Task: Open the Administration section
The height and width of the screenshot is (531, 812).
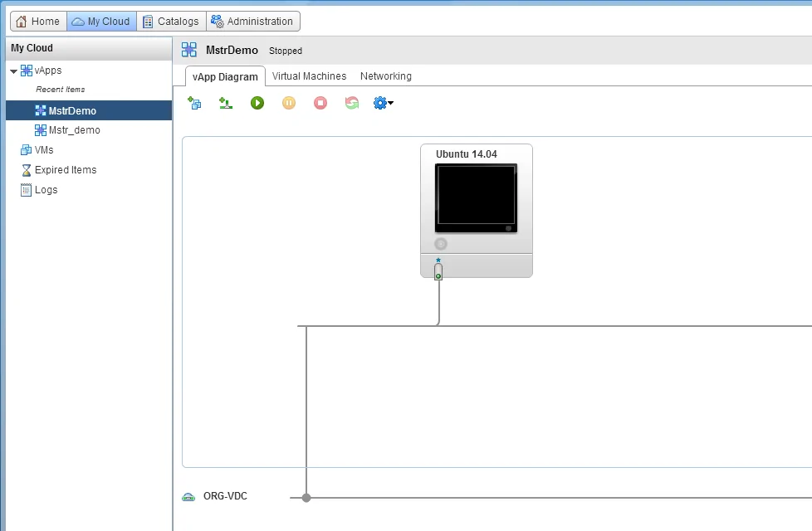Action: point(252,22)
